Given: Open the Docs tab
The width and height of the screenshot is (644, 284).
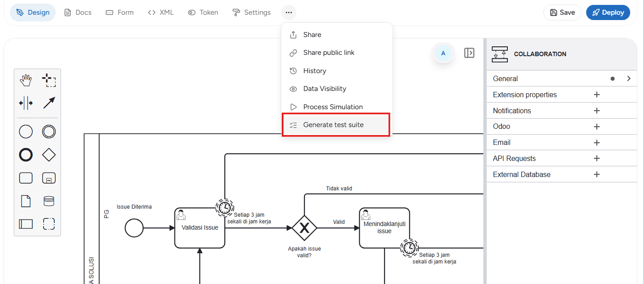Looking at the screenshot, I should (78, 12).
